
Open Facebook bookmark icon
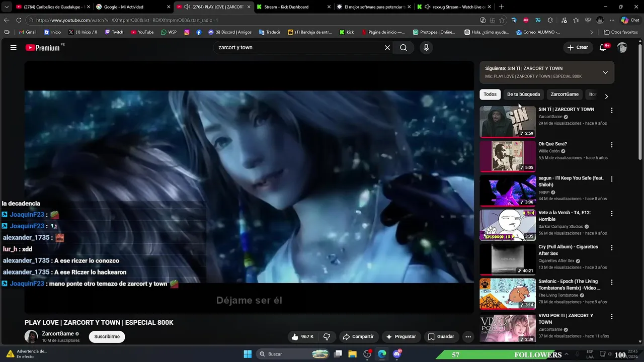point(199,32)
